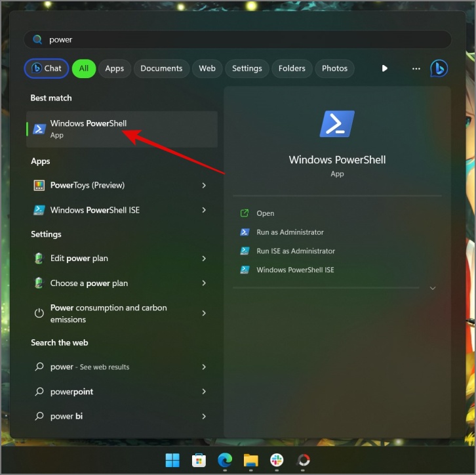Open Windows PowerShell ISE in Apps list
Image resolution: width=476 pixels, height=475 pixels.
pos(122,210)
